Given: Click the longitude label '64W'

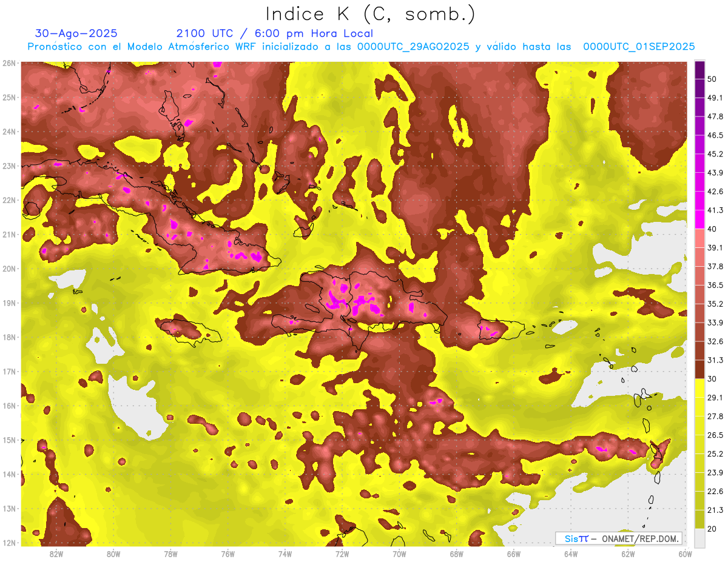Looking at the screenshot, I should (x=571, y=554).
